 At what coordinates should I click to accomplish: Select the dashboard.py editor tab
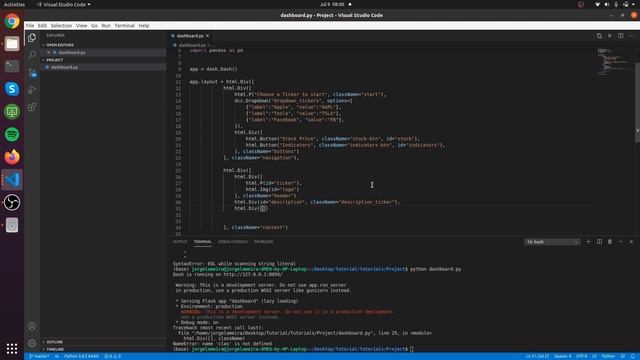pyautogui.click(x=190, y=36)
